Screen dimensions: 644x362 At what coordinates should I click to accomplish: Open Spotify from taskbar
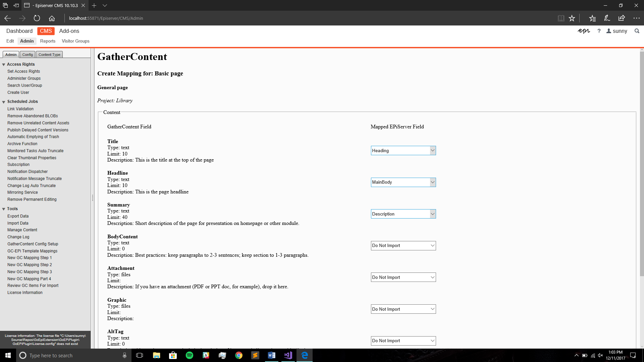[189, 355]
